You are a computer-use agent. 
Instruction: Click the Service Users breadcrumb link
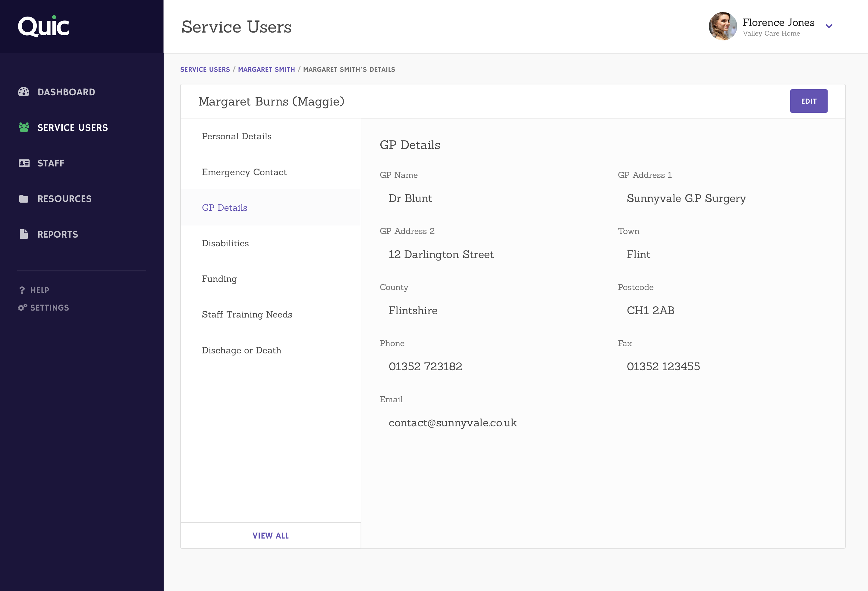[205, 69]
